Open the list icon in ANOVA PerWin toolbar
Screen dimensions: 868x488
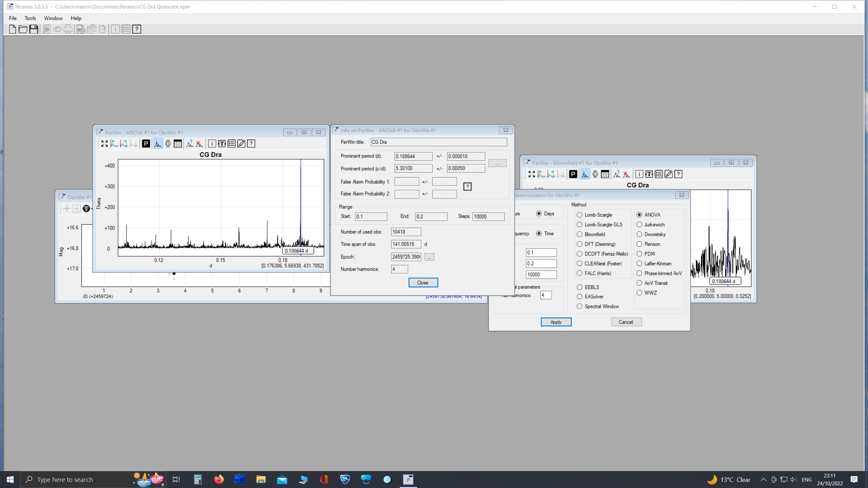click(x=232, y=144)
